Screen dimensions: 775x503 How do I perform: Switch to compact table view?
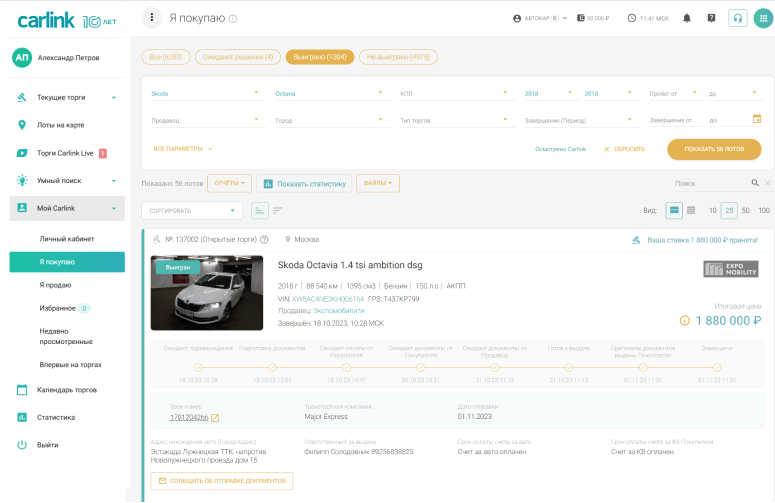click(x=693, y=210)
